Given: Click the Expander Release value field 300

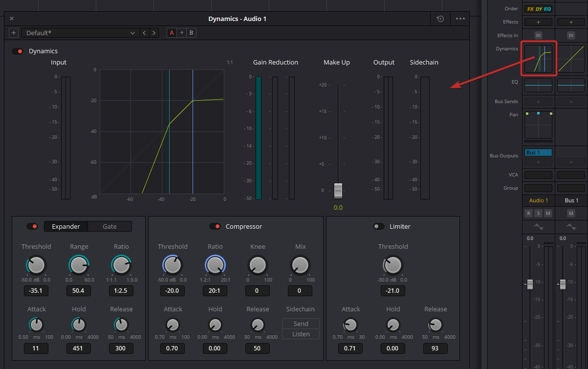Looking at the screenshot, I should click(121, 348).
